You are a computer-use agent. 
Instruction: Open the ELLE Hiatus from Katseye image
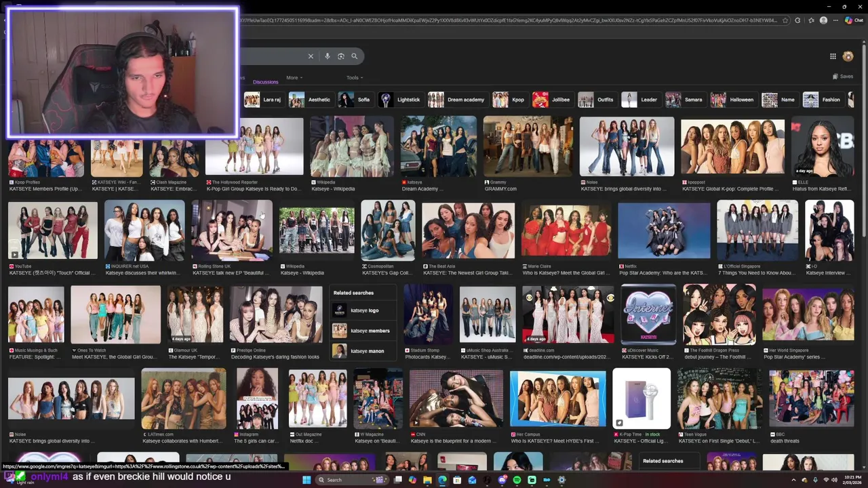[x=823, y=146]
